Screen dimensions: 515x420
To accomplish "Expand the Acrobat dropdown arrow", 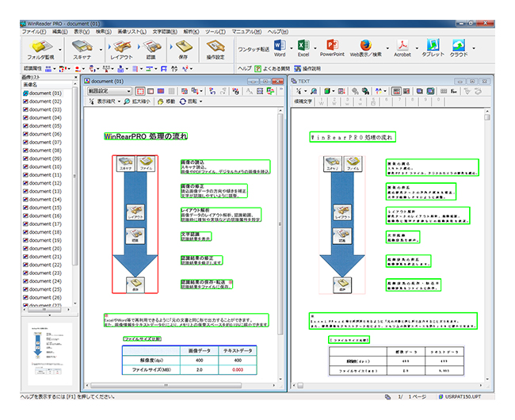I will (x=417, y=48).
